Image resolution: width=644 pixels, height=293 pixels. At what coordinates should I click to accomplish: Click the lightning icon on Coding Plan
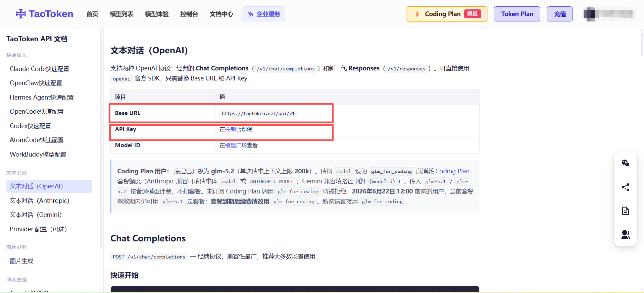[417, 14]
